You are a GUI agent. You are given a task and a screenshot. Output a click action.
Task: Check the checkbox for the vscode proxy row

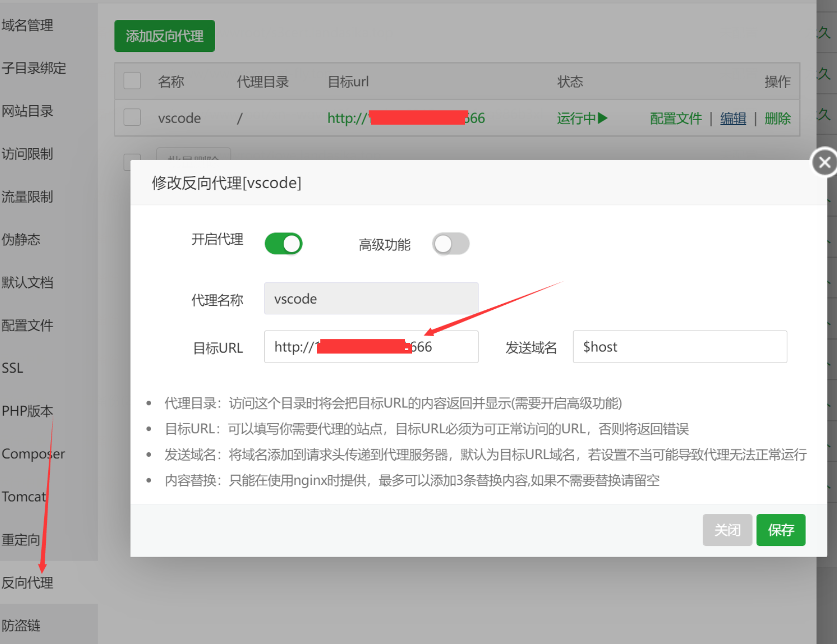coord(132,117)
